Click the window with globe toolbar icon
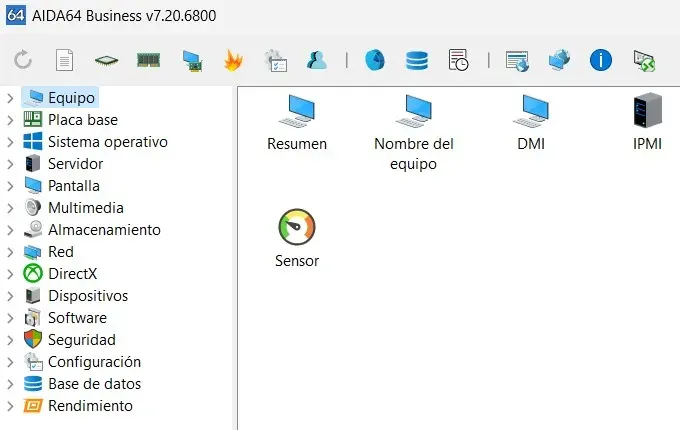Image resolution: width=680 pixels, height=430 pixels. [517, 61]
